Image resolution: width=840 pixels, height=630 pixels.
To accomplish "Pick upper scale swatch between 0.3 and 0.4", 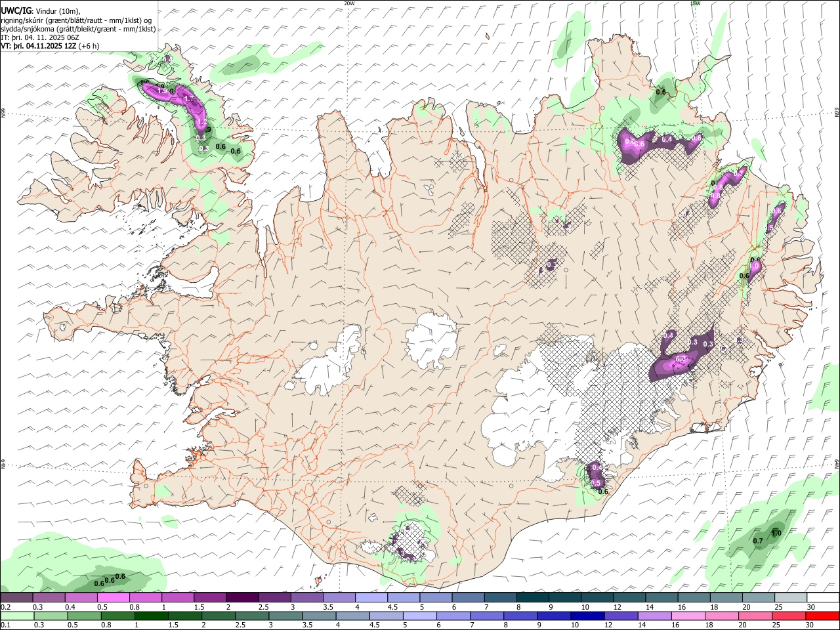I will [x=49, y=597].
